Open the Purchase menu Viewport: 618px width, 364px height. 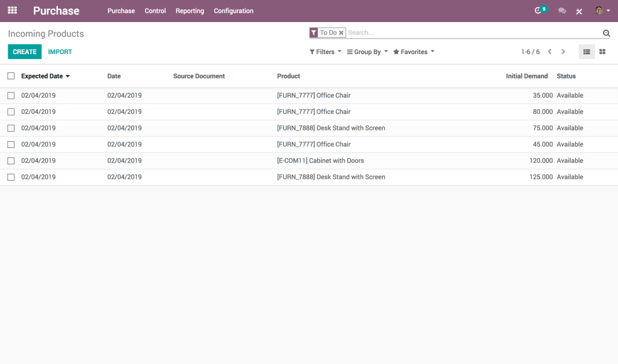pyautogui.click(x=121, y=11)
